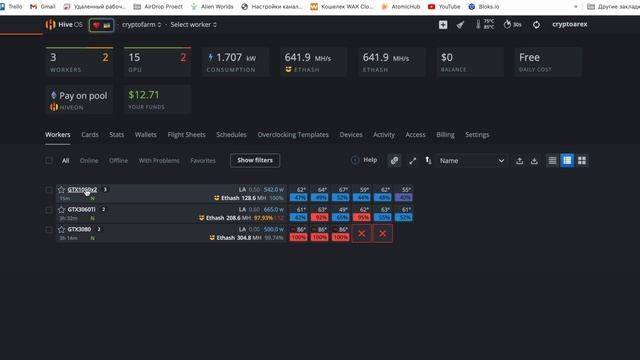The image size is (640, 360).
Task: Switch to the Wallets tab
Action: pos(146,135)
